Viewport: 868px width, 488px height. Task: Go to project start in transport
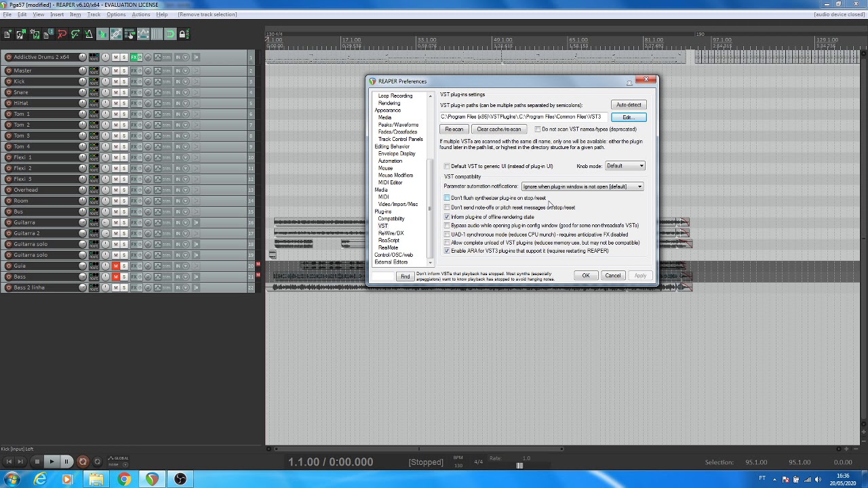pyautogui.click(x=9, y=462)
